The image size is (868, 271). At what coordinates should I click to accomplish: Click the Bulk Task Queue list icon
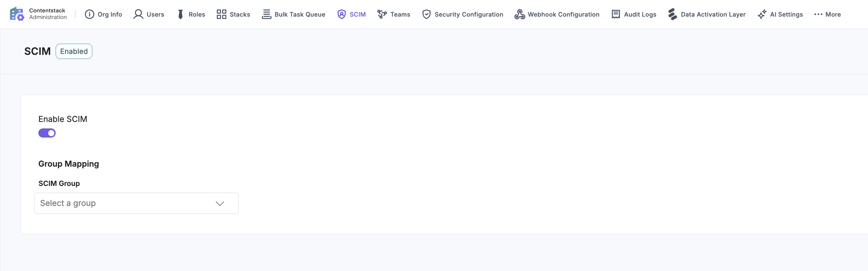click(267, 14)
